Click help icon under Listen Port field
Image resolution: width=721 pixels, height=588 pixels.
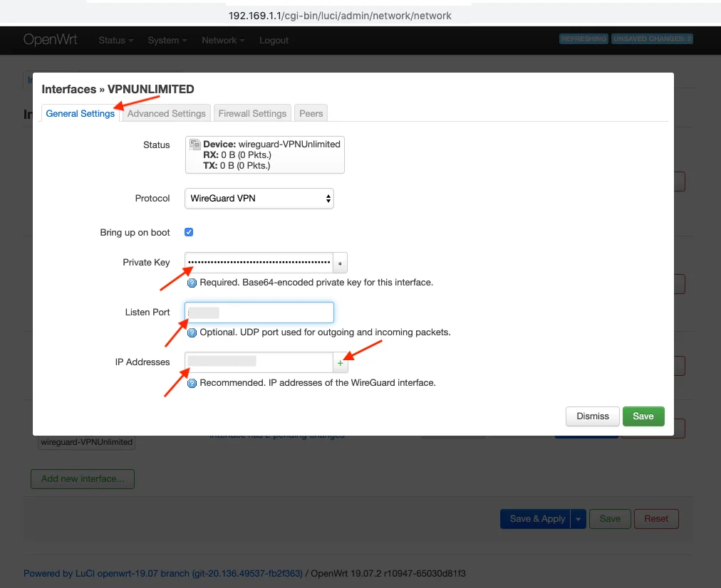click(x=192, y=332)
